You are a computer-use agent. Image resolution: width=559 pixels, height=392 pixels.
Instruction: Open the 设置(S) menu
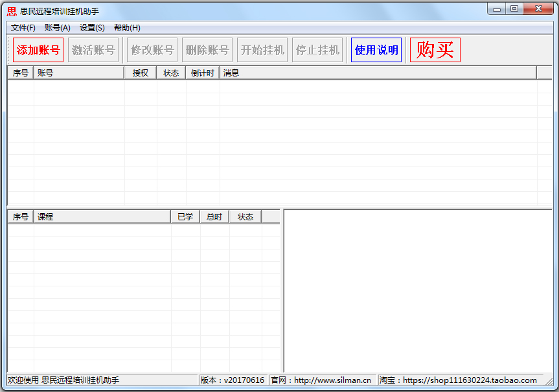point(92,28)
